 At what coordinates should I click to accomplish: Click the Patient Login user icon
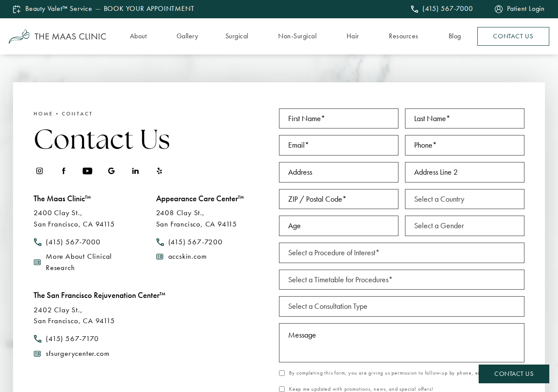tap(499, 9)
